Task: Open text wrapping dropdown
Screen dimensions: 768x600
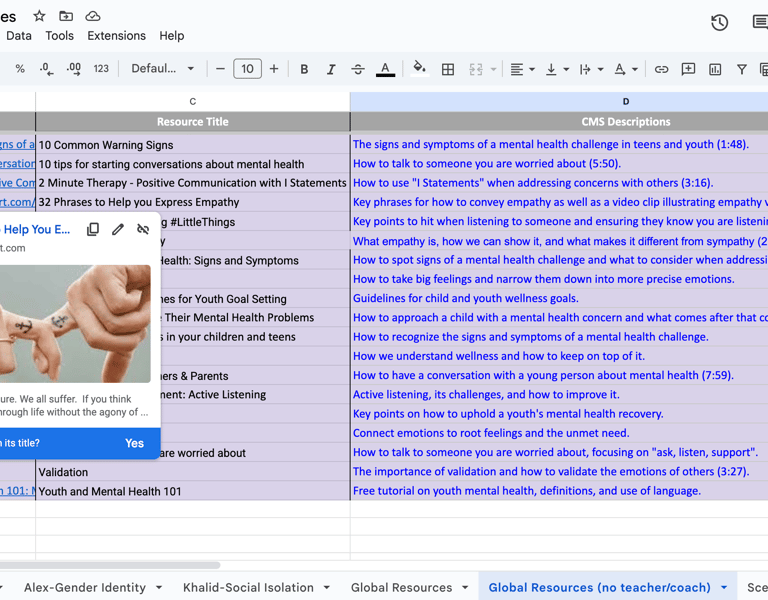Action: (591, 69)
